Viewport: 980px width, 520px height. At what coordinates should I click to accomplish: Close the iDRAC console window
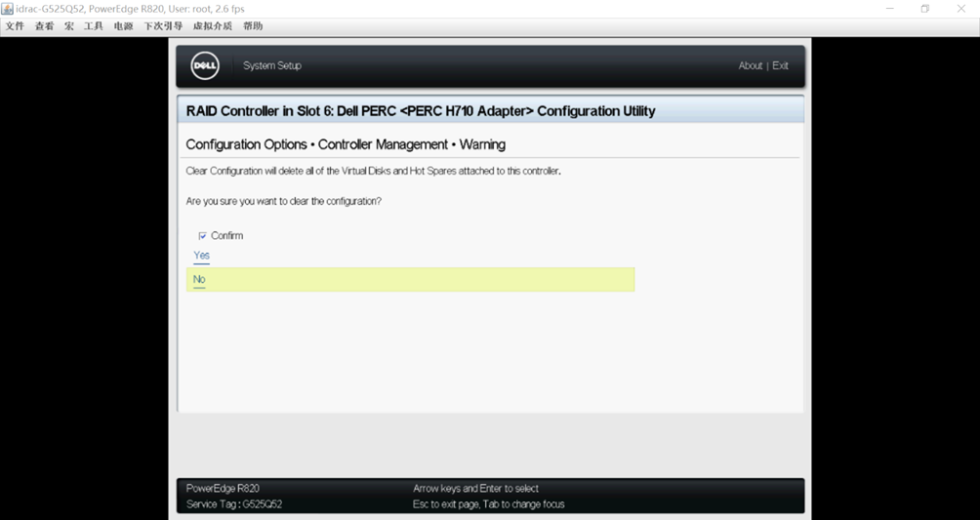961,9
